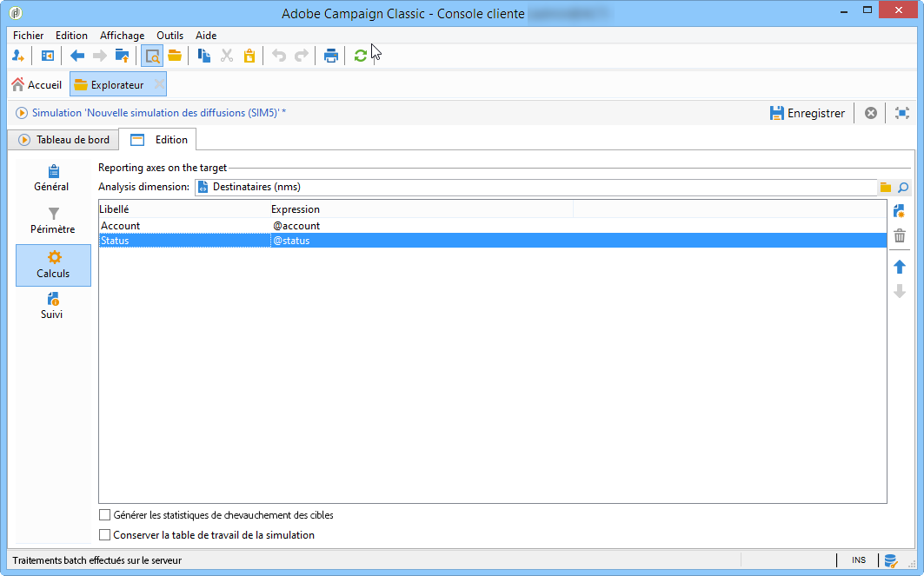Select the Edition tab below simulation title
Image resolution: width=924 pixels, height=576 pixels.
tap(158, 140)
